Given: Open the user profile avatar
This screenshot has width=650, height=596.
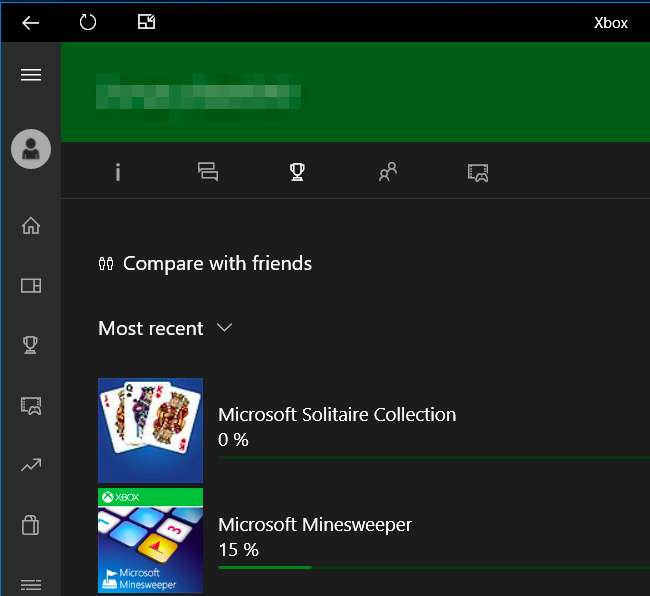Looking at the screenshot, I should [30, 150].
